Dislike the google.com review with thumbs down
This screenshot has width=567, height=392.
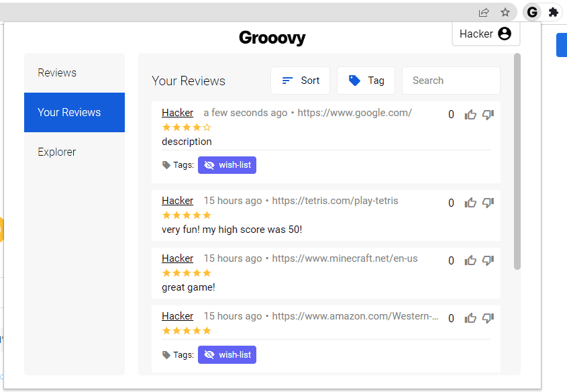(x=488, y=115)
